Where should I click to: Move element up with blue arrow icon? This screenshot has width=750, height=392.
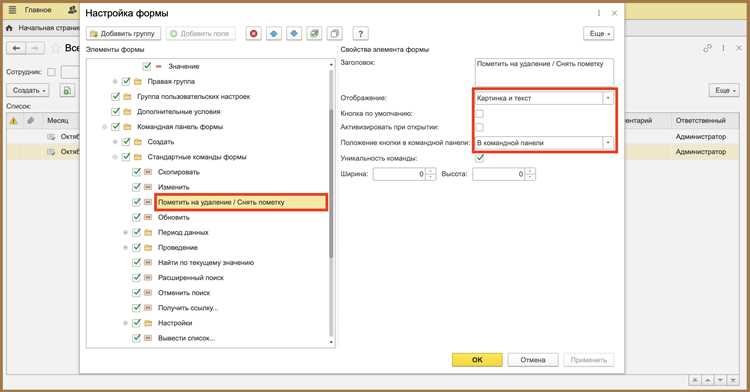click(274, 33)
